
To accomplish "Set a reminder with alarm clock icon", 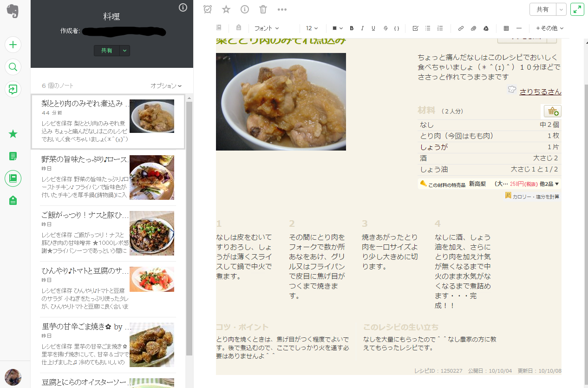I will [x=208, y=9].
